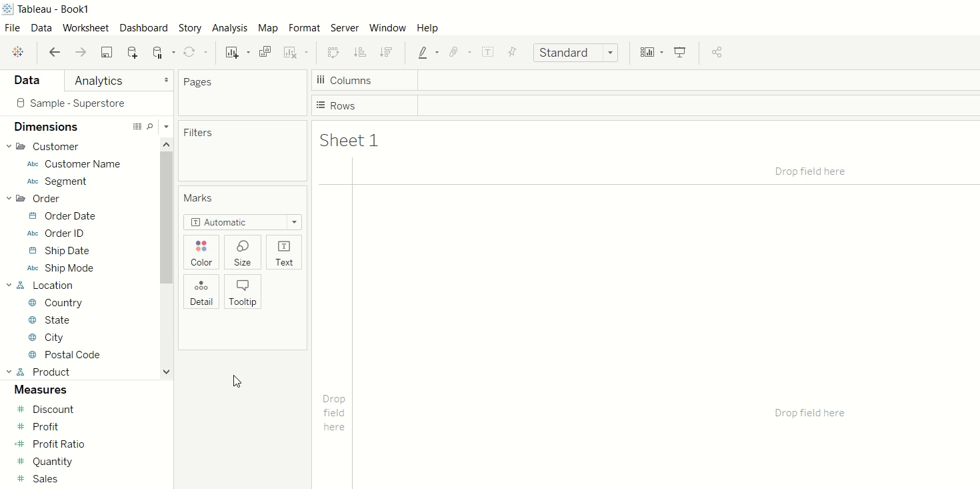Click the Duplicate sheet icon
Screen dimensions: 980x489
[265, 52]
